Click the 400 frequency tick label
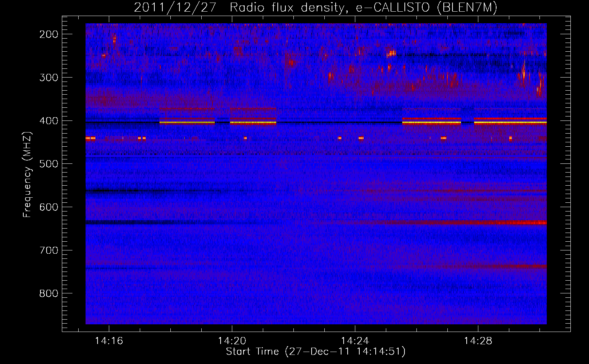 click(48, 121)
